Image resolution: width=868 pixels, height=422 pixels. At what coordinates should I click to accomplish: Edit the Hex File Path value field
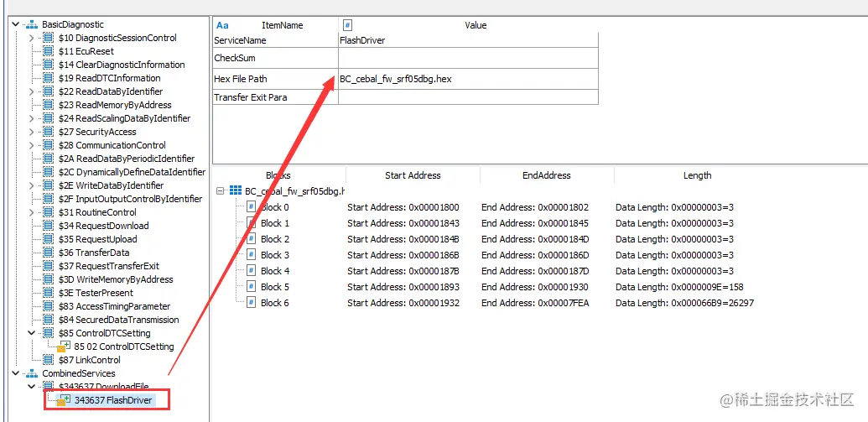coord(468,79)
